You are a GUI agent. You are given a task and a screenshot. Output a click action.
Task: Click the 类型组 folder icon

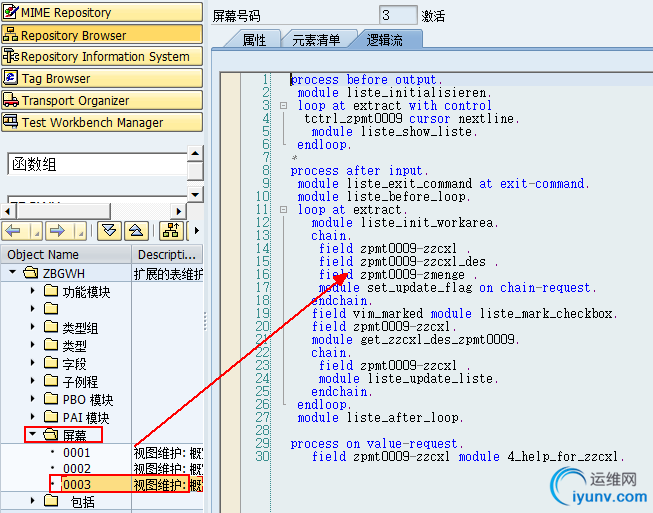click(x=51, y=326)
